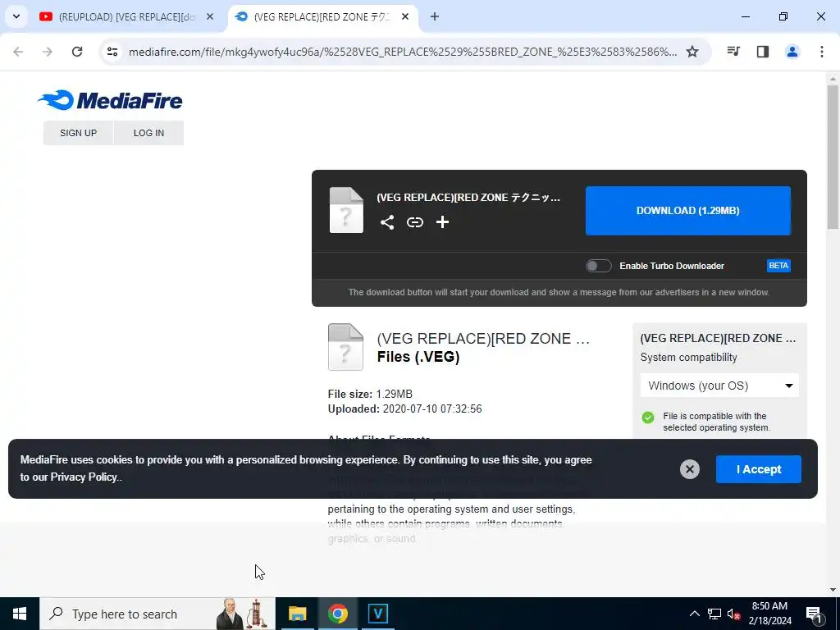Click the SIGN UP button

(78, 133)
